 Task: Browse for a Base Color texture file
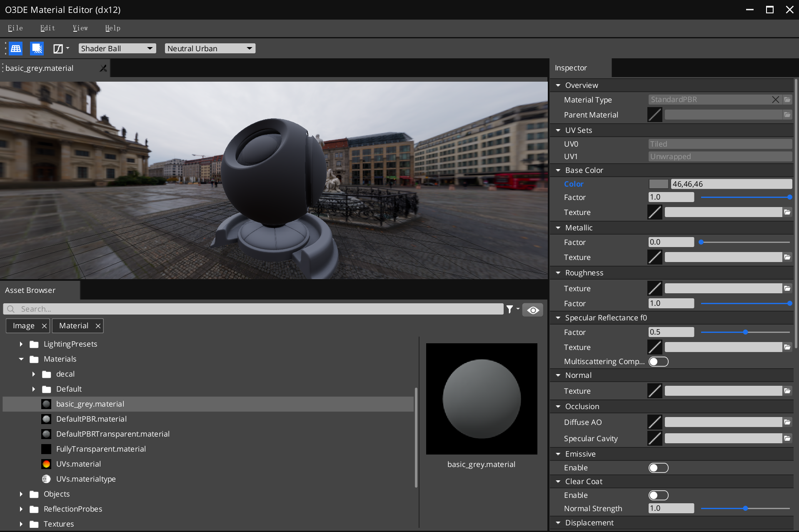click(x=787, y=212)
